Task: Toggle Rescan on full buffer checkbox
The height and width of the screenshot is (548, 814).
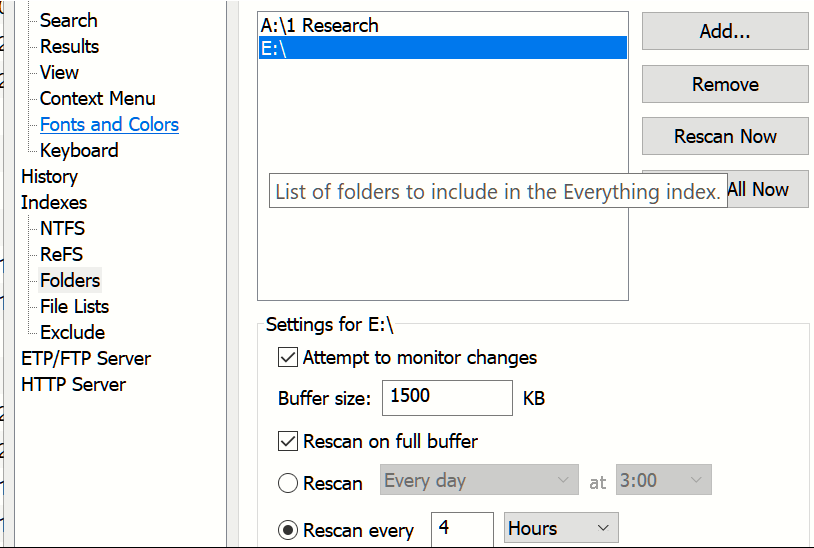Action: click(288, 441)
